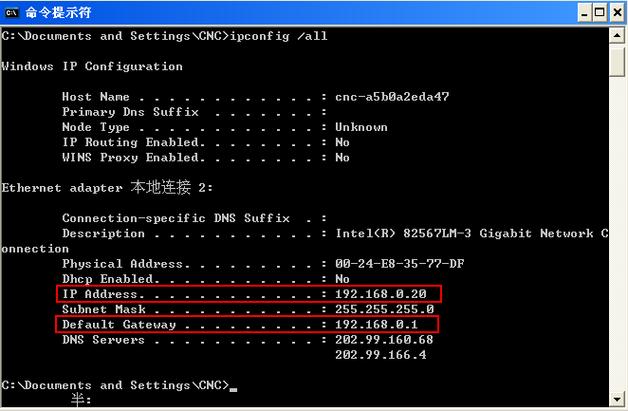Click the cursor at the bottom prompt
The height and width of the screenshot is (411, 628).
pyautogui.click(x=233, y=389)
